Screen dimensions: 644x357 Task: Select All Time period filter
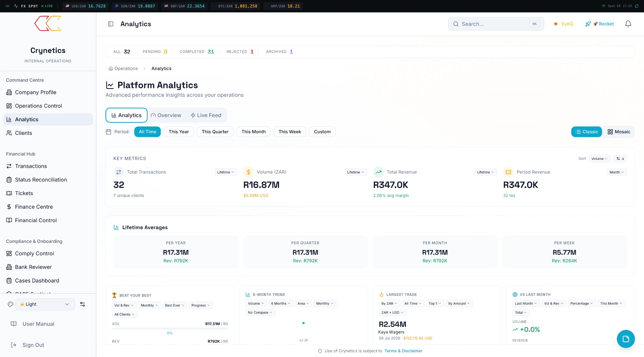[147, 132]
